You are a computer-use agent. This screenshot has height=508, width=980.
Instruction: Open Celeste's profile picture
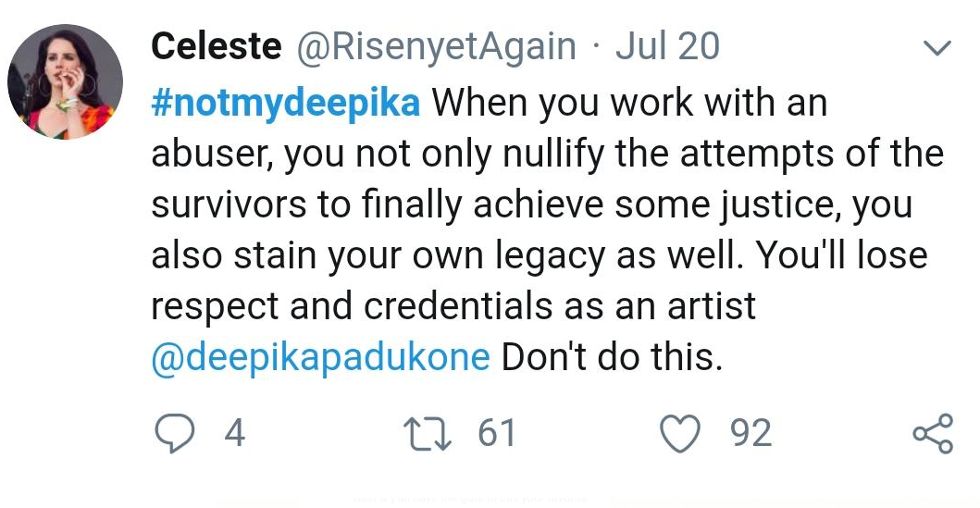[x=65, y=81]
